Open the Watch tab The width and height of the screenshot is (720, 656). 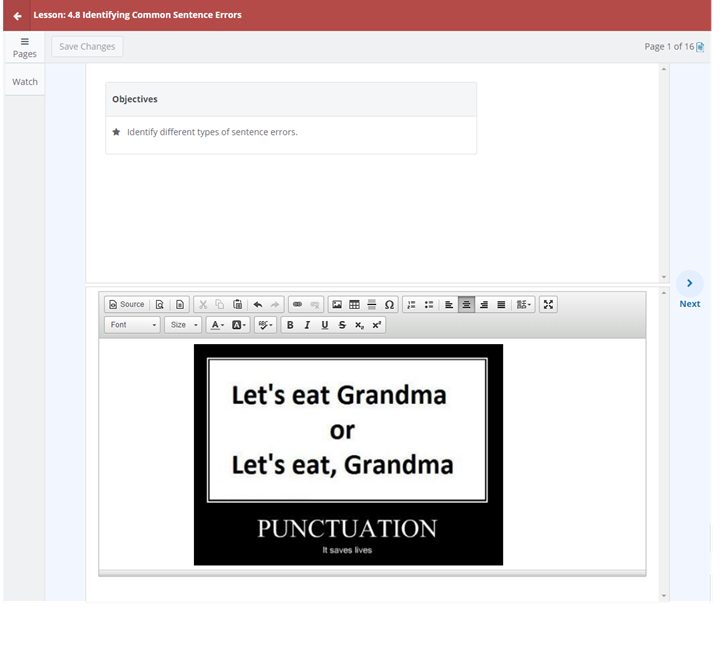pos(25,82)
